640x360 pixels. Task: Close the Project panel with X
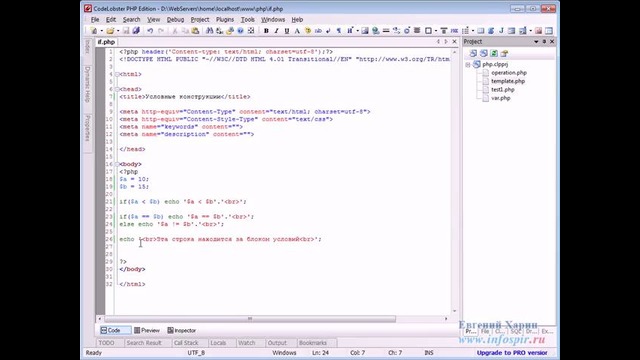(x=552, y=42)
